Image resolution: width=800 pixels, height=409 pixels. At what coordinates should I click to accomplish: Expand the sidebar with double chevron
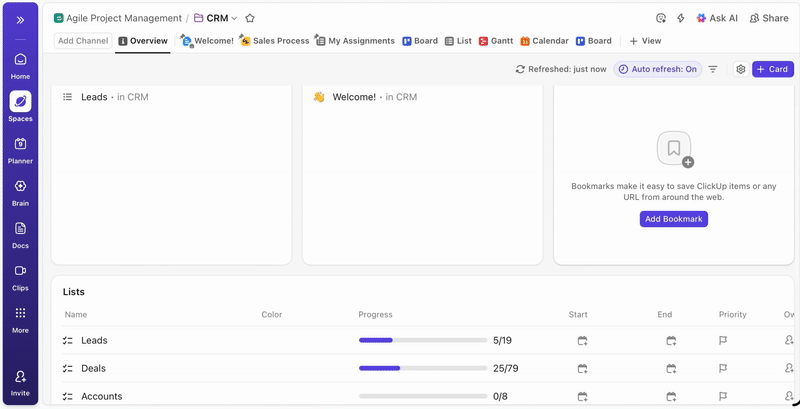click(x=20, y=19)
